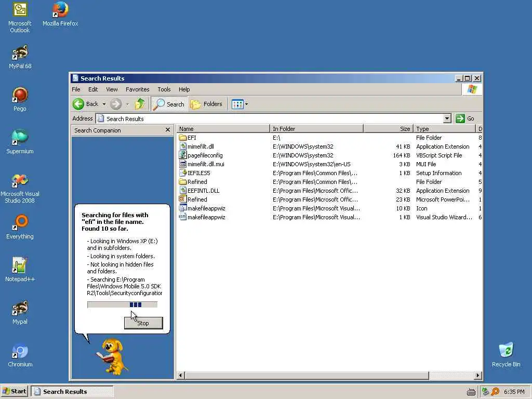532x399 pixels.
Task: Open the Start menu
Action: [x=15, y=391]
